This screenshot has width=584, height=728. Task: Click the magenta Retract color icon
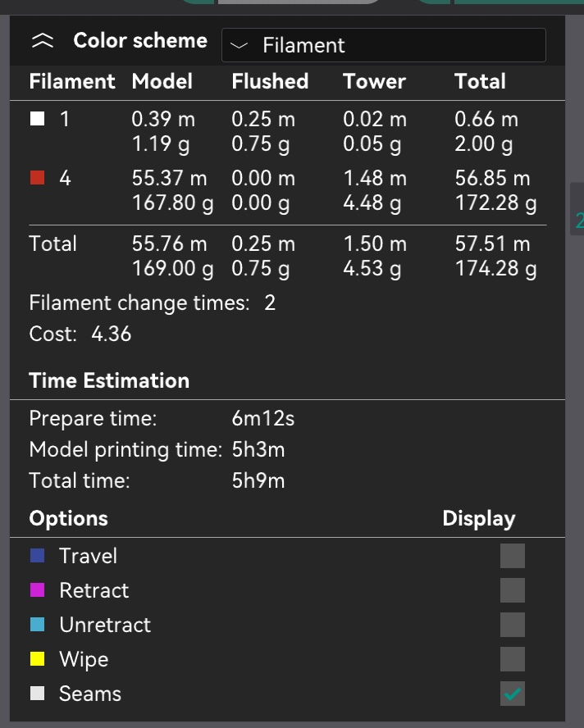coord(37,590)
